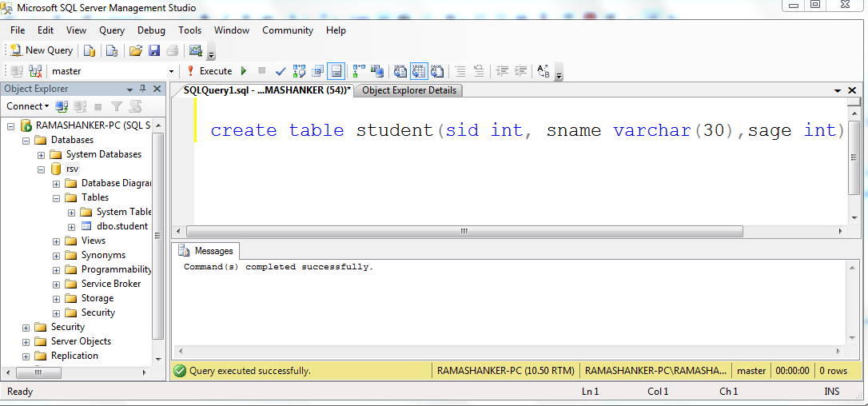
Task: Click the Query Options icon
Action: point(318,71)
